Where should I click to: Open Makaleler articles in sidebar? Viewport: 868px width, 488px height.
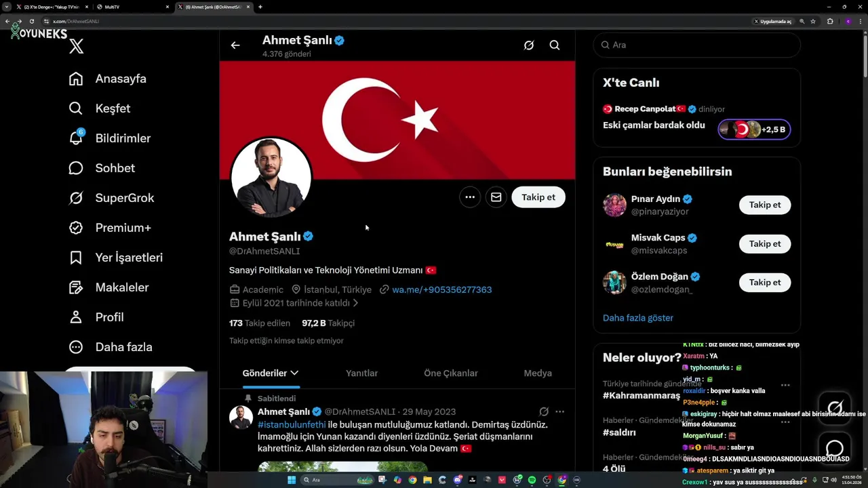coord(108,287)
